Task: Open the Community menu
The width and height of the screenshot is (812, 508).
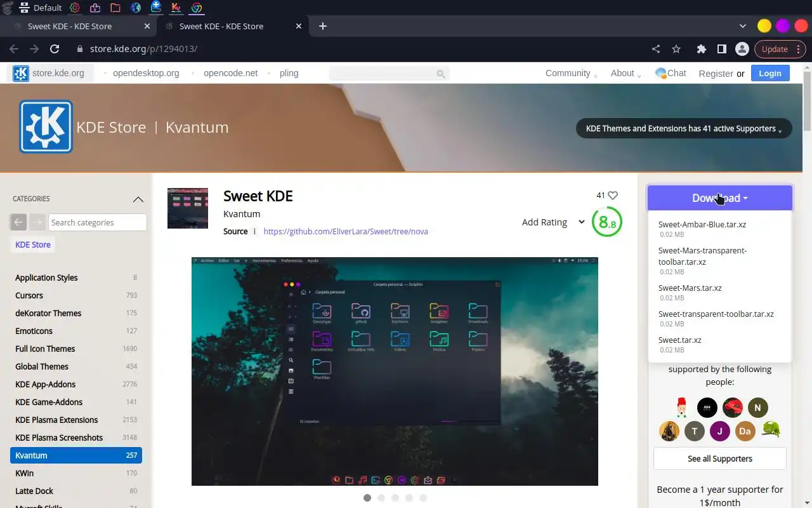Action: 571,73
